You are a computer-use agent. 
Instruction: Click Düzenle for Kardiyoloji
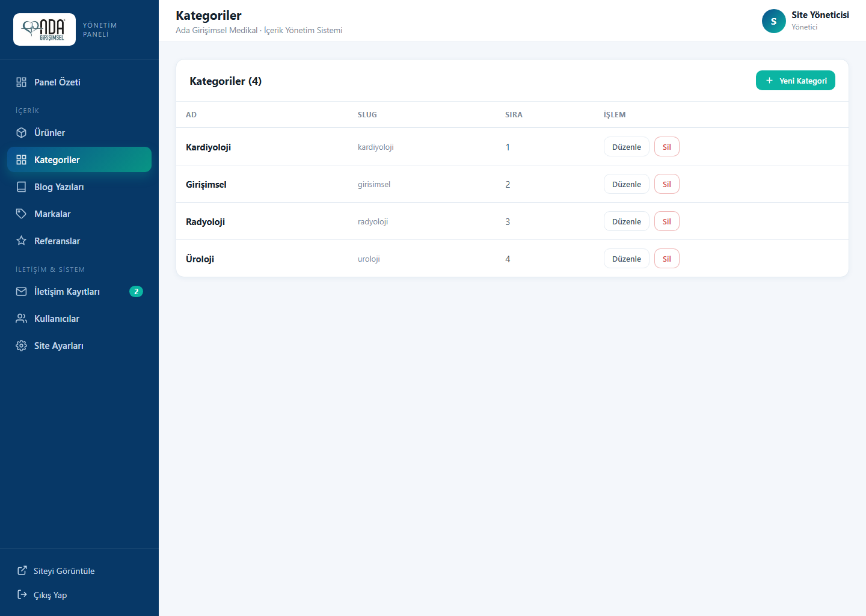coord(626,147)
